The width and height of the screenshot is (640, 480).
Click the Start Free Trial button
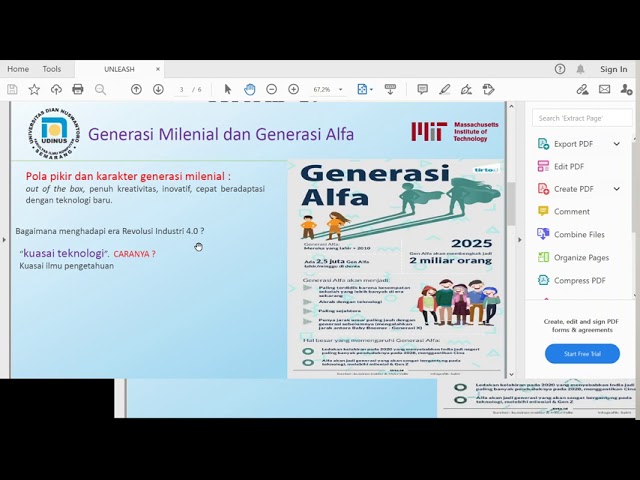tap(582, 354)
